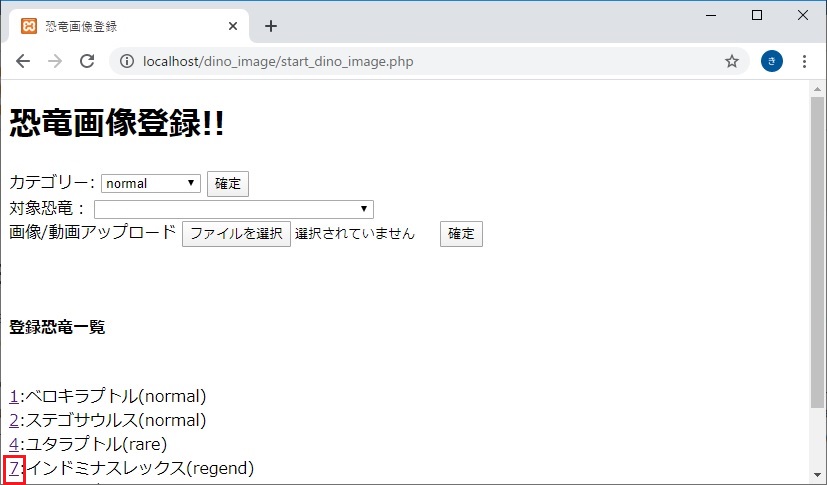This screenshot has width=827, height=485.
Task: Open the カテゴリー dropdown showing normal
Action: [x=151, y=183]
